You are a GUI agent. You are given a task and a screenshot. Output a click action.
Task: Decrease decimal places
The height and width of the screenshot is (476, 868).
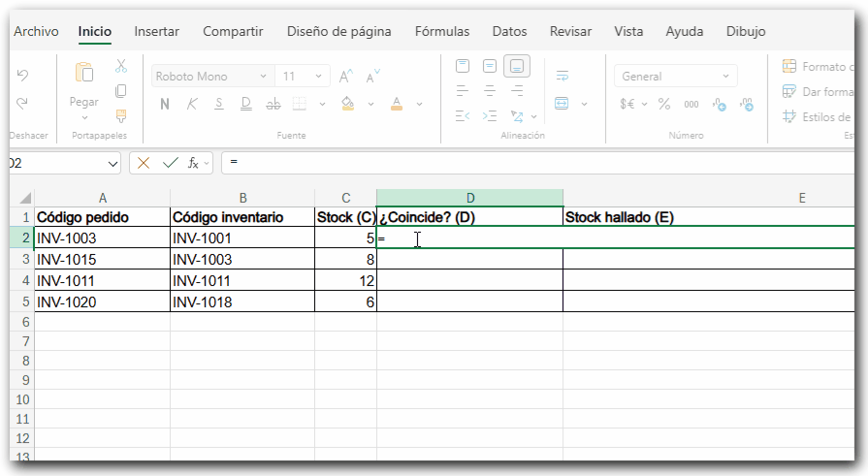747,104
